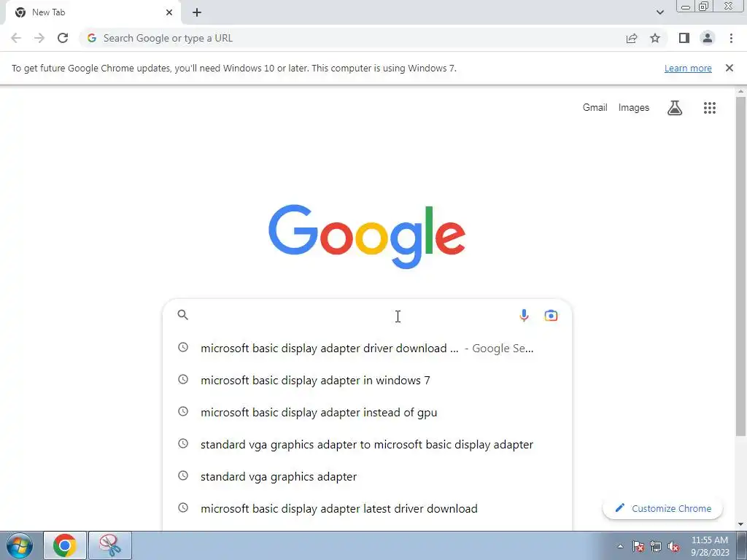
Task: Search by image with camera icon
Action: pos(551,315)
